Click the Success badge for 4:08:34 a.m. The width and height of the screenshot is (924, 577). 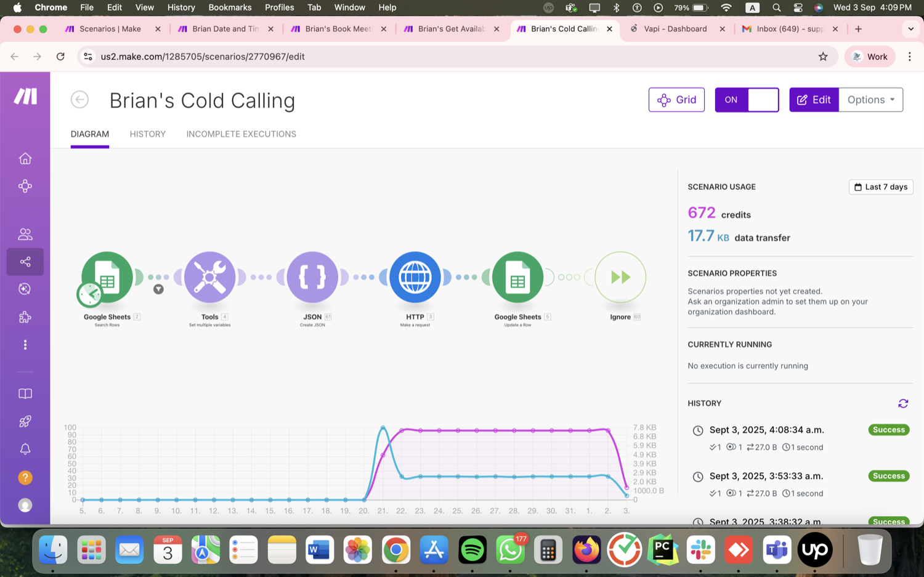coord(889,430)
